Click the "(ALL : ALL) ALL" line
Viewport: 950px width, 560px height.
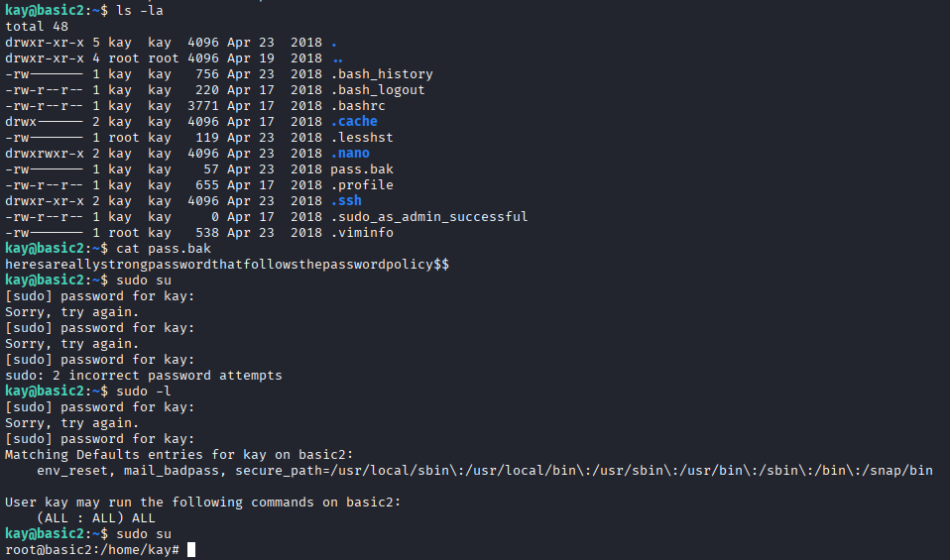(x=95, y=518)
